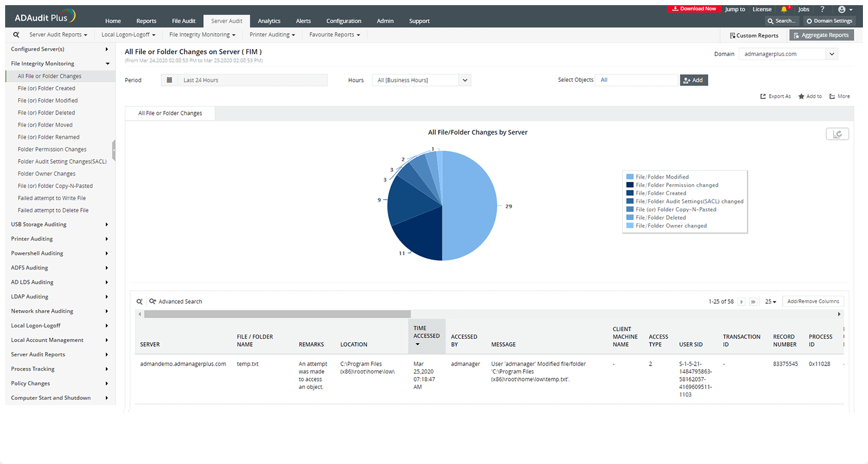Click the Domain Settings gear icon
The width and height of the screenshot is (868, 464).
click(x=808, y=21)
